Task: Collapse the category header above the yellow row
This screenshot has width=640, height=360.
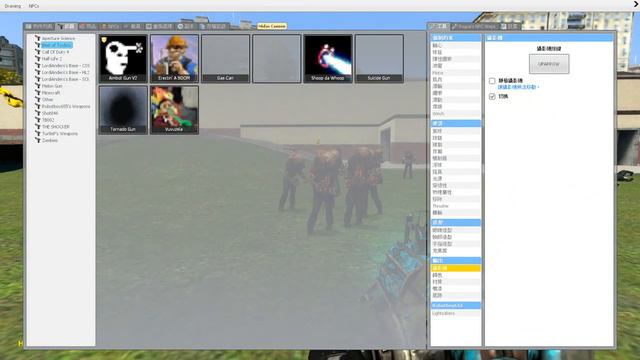Action: [x=456, y=260]
